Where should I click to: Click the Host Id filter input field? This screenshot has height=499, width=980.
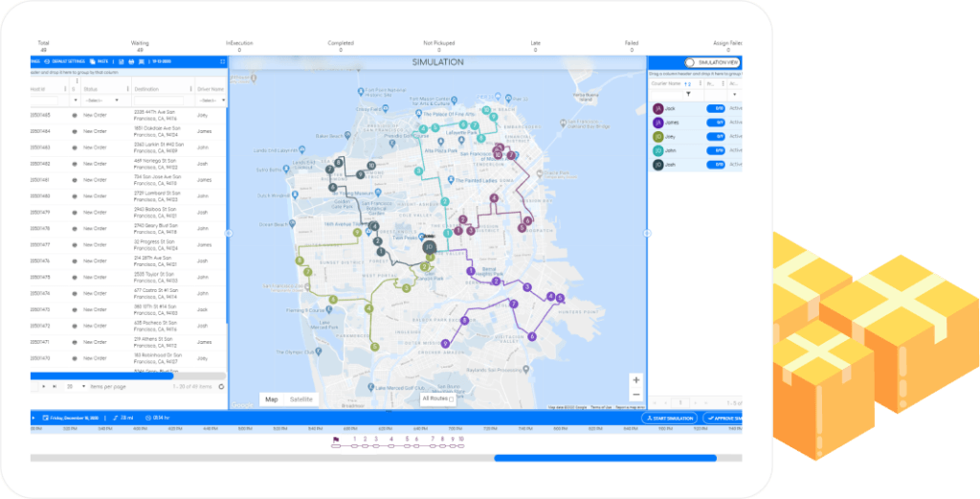click(x=43, y=100)
